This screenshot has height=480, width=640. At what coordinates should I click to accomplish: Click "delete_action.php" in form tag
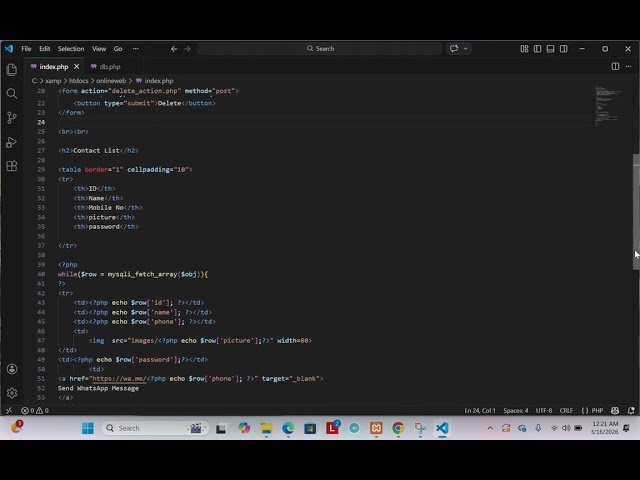coord(144,91)
